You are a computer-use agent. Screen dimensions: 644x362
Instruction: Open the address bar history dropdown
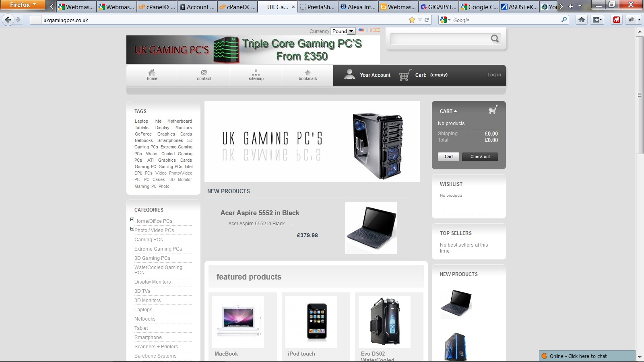click(x=420, y=20)
